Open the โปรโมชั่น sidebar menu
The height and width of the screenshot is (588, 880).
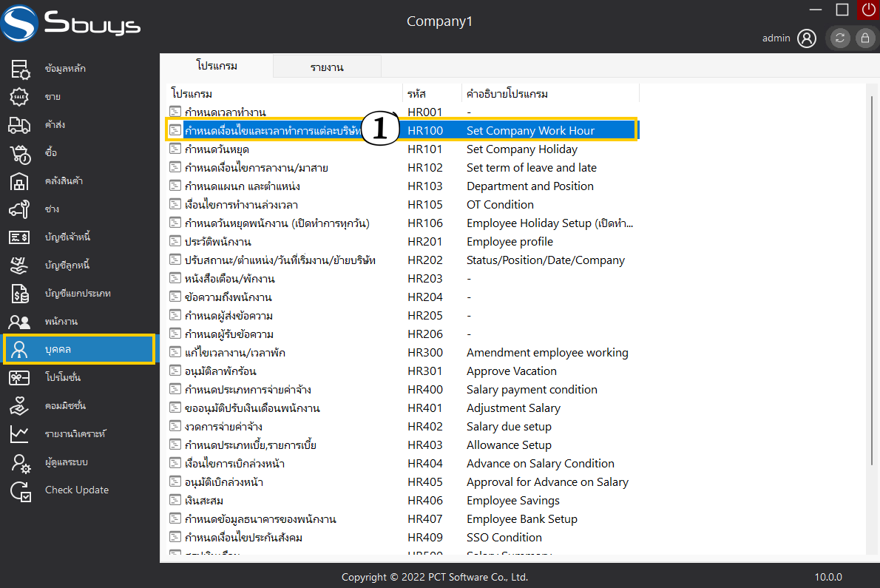click(x=62, y=378)
